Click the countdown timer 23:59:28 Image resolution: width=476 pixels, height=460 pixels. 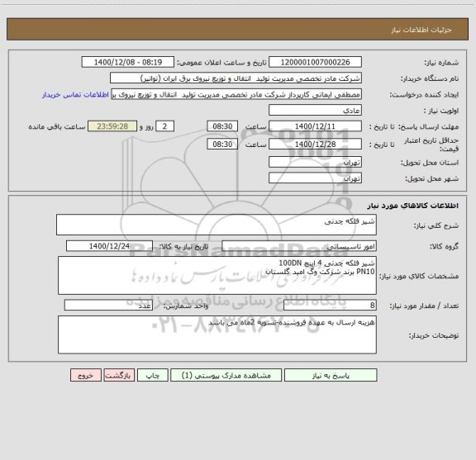(x=112, y=126)
